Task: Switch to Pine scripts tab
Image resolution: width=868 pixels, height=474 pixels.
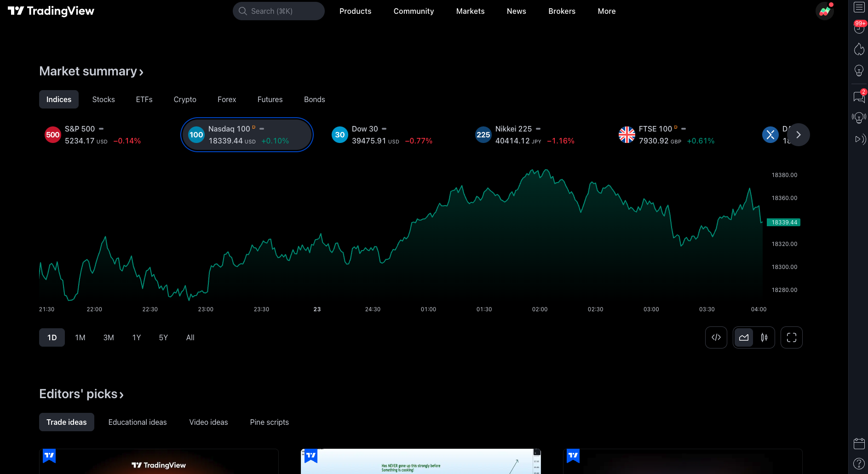Action: (270, 422)
